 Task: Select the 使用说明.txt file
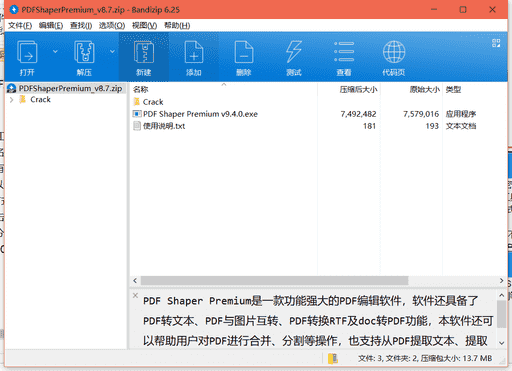(164, 126)
